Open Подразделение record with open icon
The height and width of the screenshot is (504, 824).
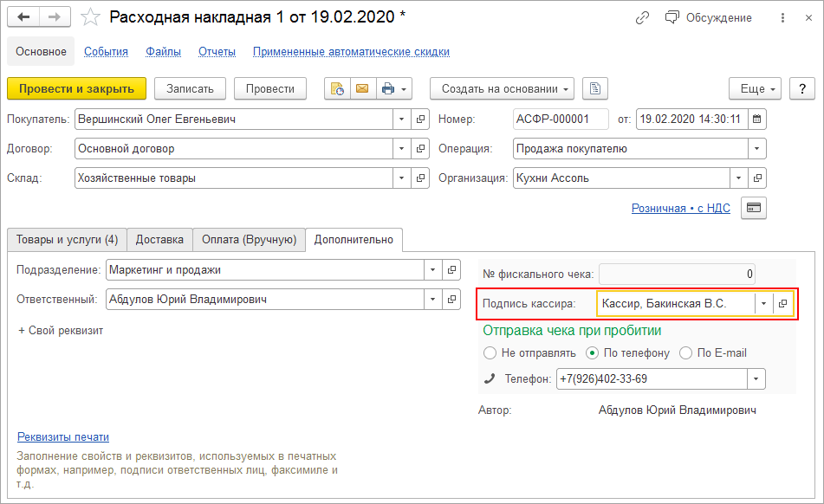coord(451,270)
